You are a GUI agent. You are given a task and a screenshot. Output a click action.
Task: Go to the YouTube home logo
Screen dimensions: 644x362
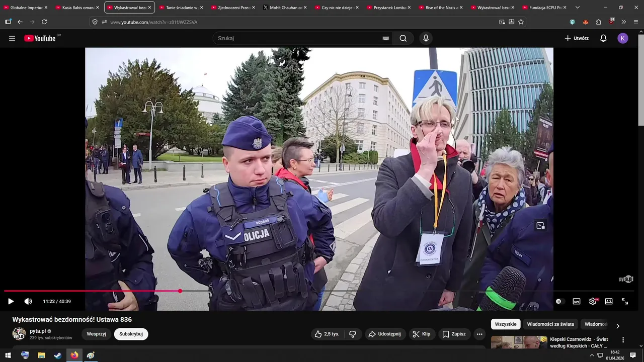(x=40, y=38)
